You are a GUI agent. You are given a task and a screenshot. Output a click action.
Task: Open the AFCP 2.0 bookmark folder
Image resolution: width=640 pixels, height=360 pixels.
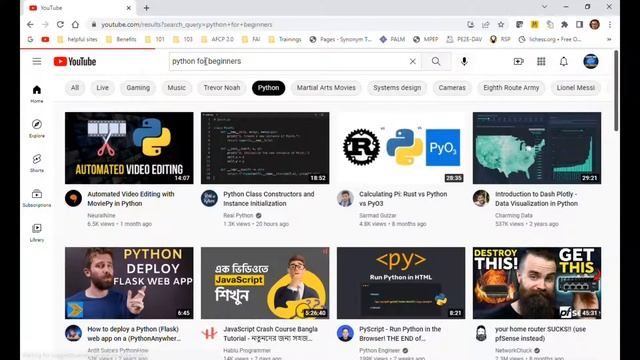tap(218, 40)
